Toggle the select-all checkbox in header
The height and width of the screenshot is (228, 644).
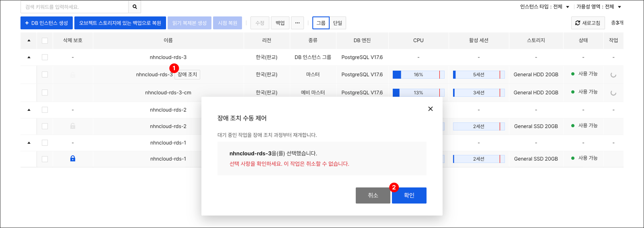point(45,41)
